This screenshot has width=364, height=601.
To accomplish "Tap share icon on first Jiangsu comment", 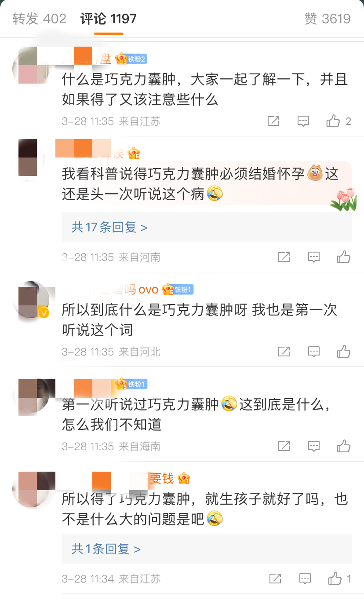I will coord(273,121).
